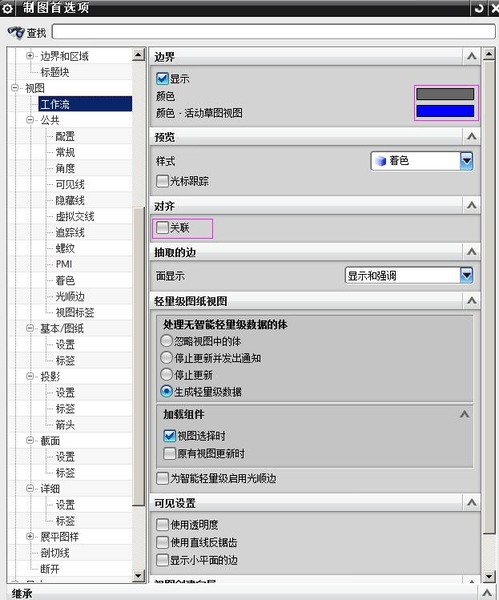The width and height of the screenshot is (499, 600).
Task: Select 生成轻量级数据 radio option
Action: tap(166, 391)
